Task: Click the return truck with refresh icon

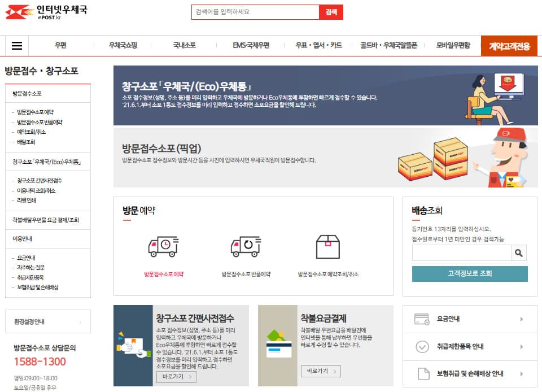Action: [246, 246]
